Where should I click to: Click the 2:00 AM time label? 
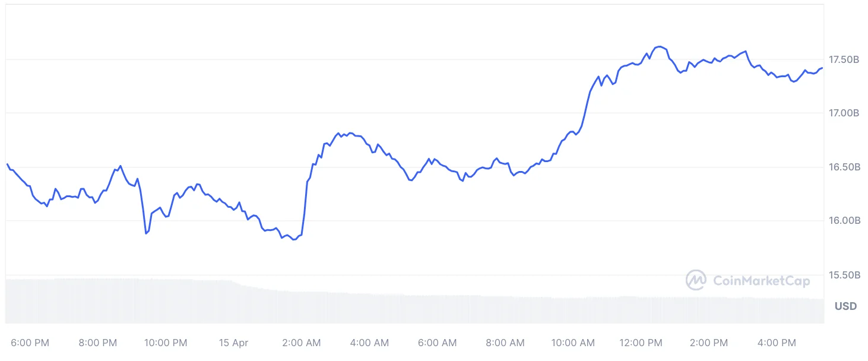pyautogui.click(x=301, y=343)
